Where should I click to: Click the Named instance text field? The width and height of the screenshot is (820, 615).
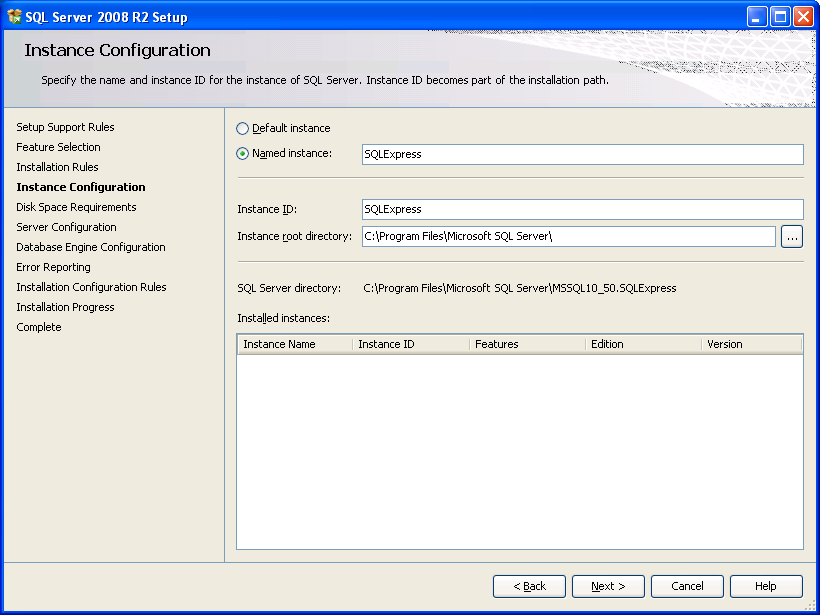[x=582, y=154]
